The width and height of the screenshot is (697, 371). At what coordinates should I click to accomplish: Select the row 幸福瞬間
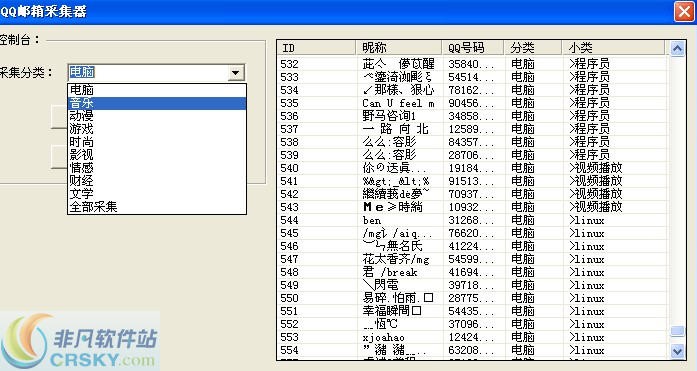point(472,311)
